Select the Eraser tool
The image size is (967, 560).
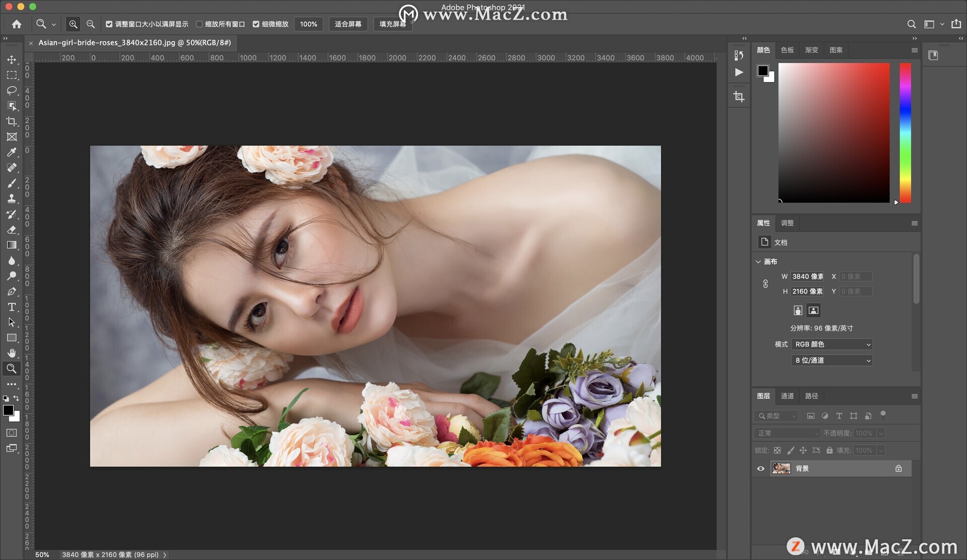[x=12, y=230]
